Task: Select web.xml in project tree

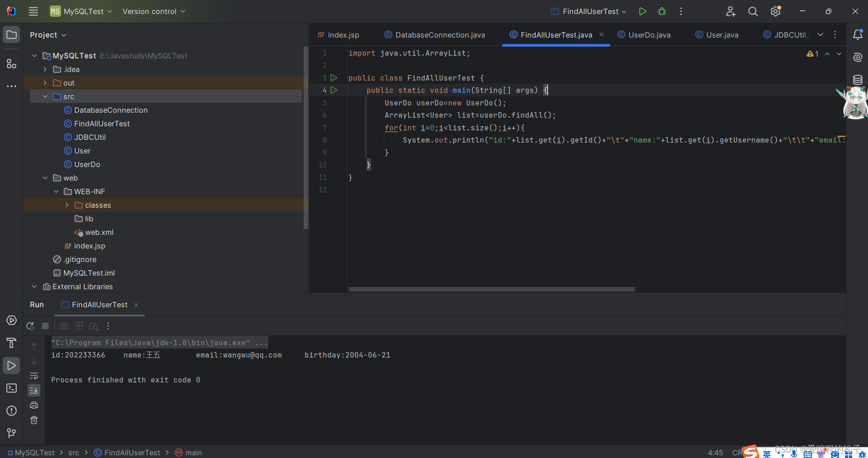Action: pos(94,232)
